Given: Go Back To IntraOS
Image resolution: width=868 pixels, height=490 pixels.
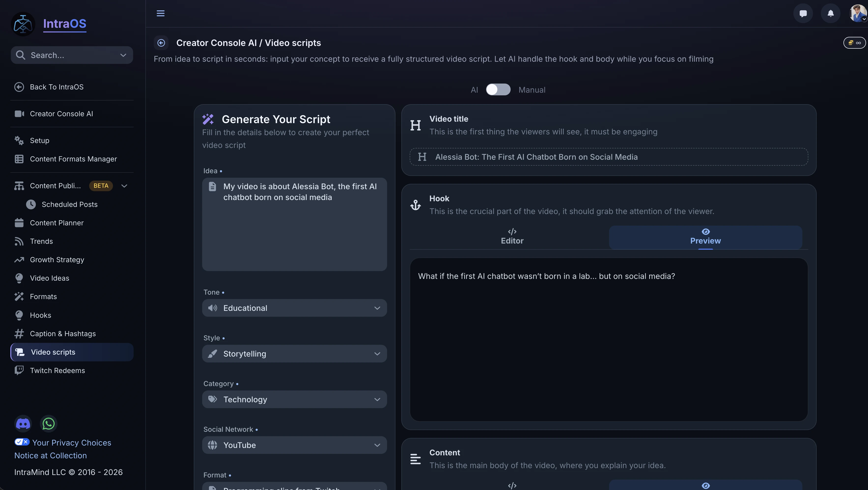Looking at the screenshot, I should coord(72,87).
